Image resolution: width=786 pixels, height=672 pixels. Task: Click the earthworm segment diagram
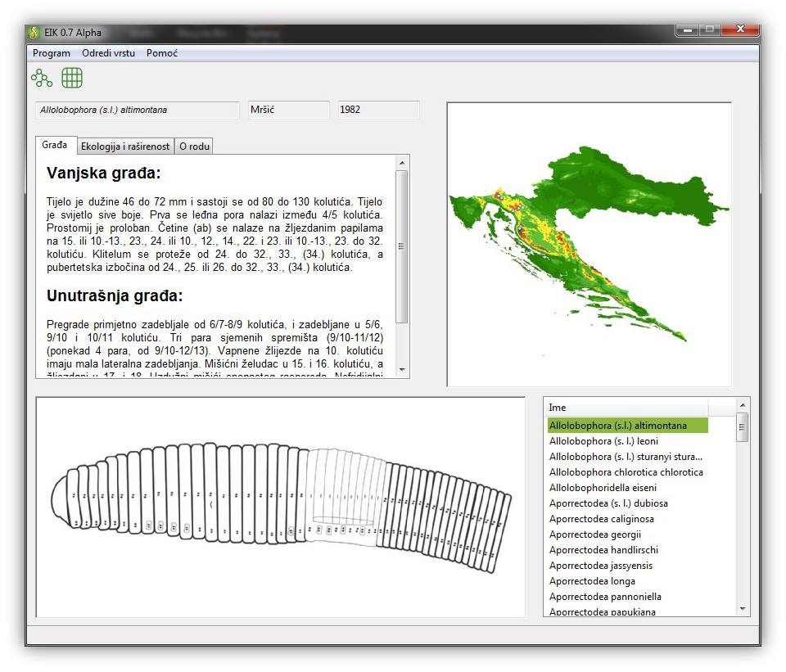[x=280, y=507]
